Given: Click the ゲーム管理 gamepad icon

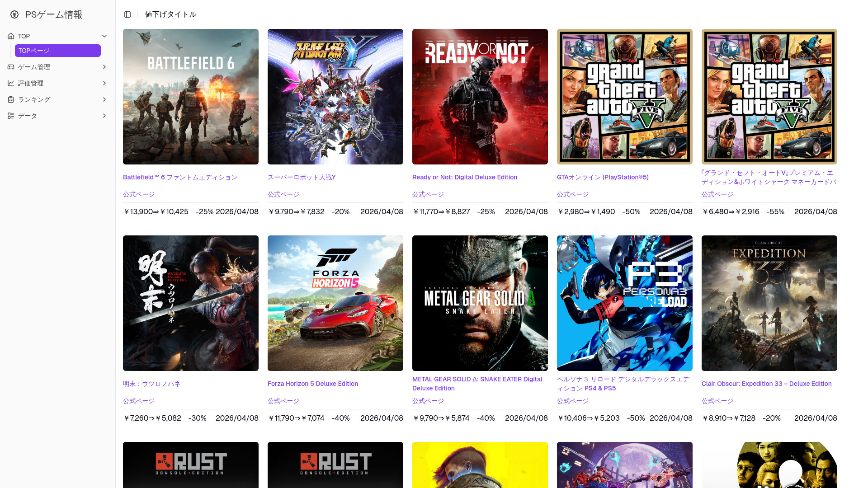Looking at the screenshot, I should [x=11, y=67].
